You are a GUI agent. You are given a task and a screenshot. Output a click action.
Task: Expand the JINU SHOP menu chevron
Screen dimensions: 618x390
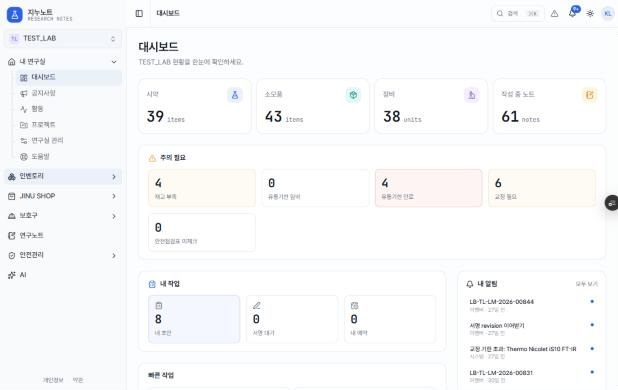click(x=114, y=196)
